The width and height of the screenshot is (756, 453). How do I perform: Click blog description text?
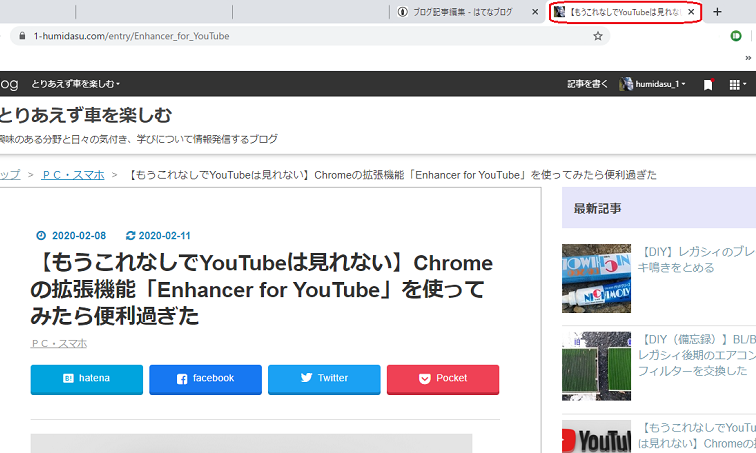coord(139,139)
